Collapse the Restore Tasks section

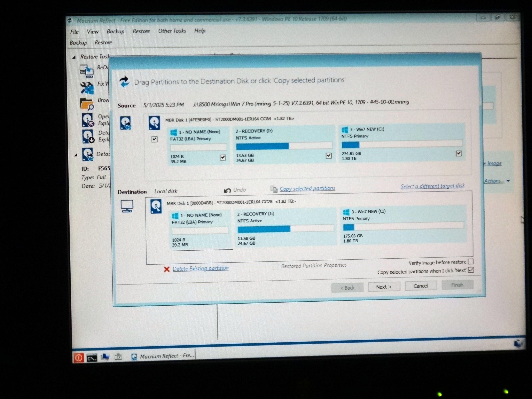74,57
